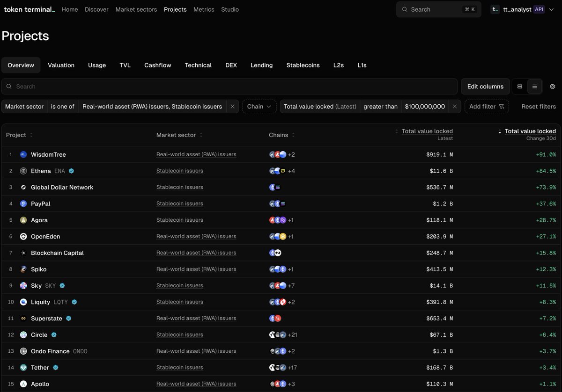Edit the $100,000,000 filter value
Viewport: 562px width, 392px height.
coord(425,107)
